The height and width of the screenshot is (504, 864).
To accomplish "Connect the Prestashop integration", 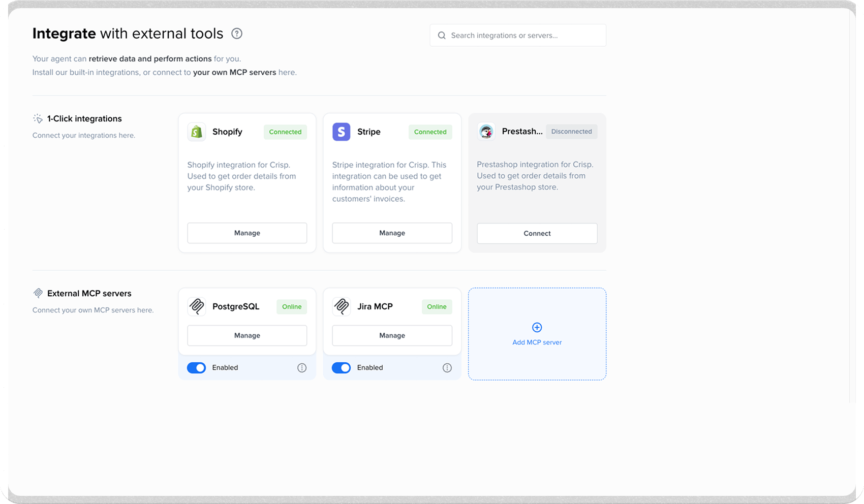I will (x=537, y=233).
